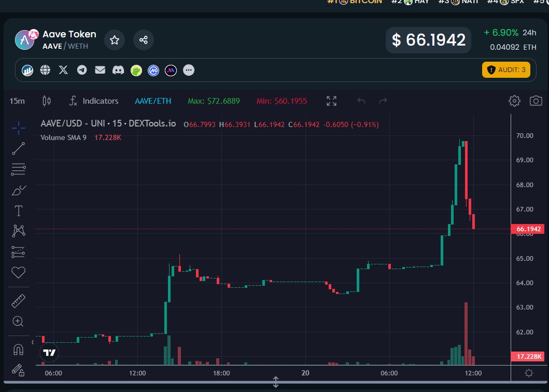Image resolution: width=549 pixels, height=392 pixels.
Task: Toggle lock all drawing tools
Action: 18,370
